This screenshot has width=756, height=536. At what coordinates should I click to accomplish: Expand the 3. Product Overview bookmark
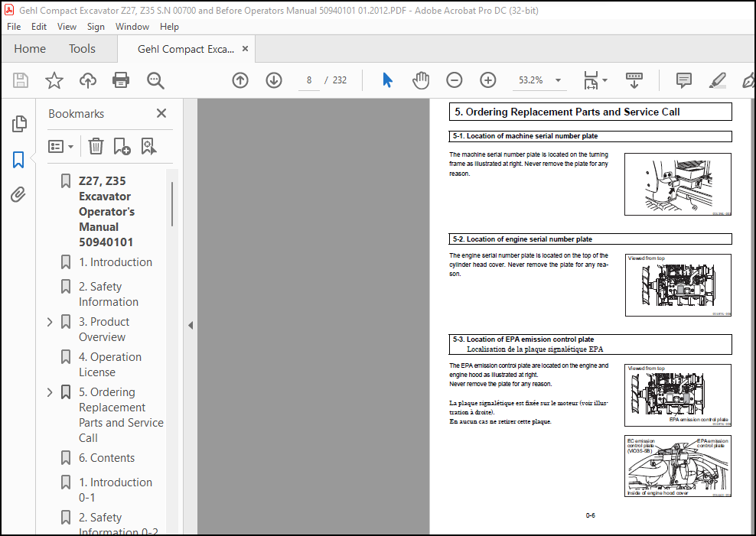[x=50, y=322]
